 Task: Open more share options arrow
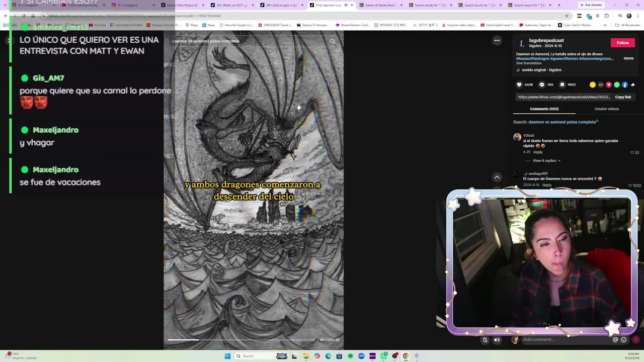633,84
